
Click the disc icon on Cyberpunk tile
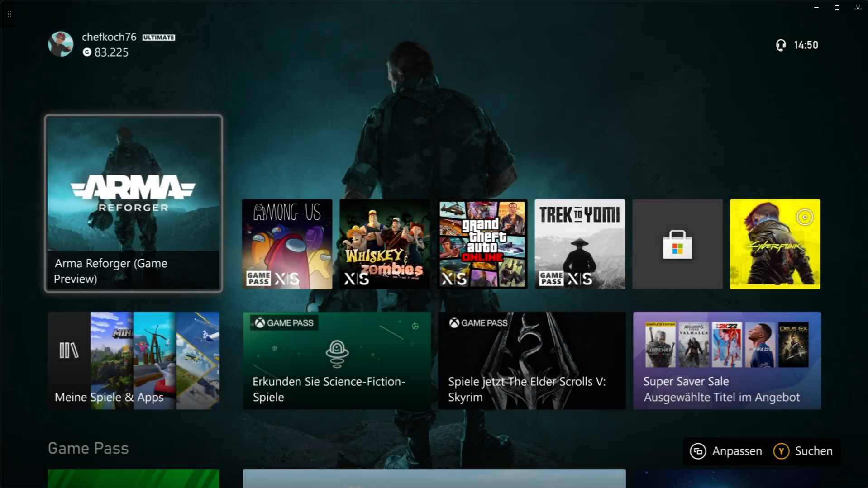click(x=805, y=218)
